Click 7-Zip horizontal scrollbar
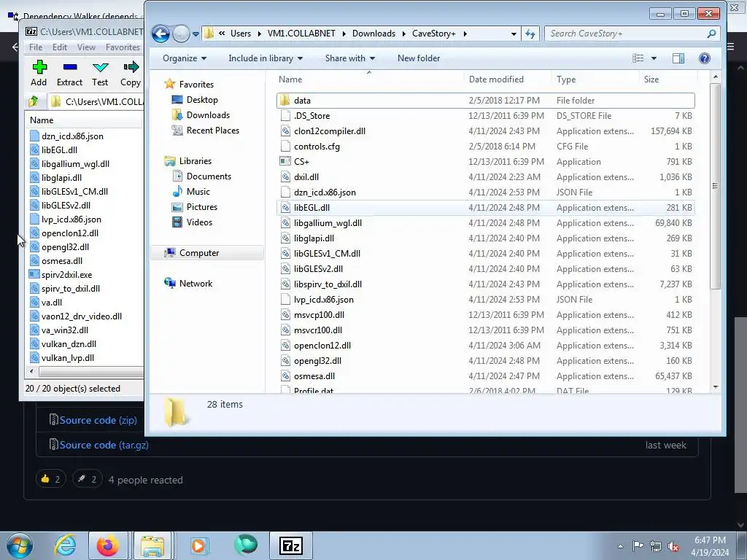Screen dimensions: 747x560 (90, 371)
